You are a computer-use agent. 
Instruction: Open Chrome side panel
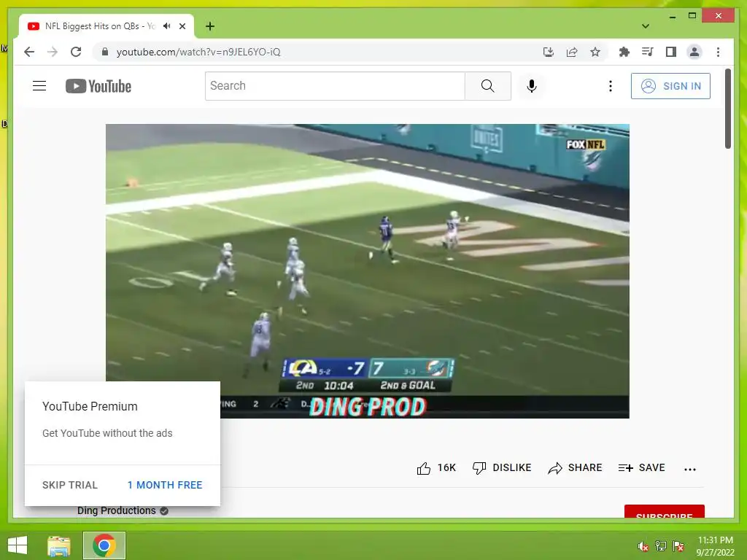pyautogui.click(x=671, y=52)
